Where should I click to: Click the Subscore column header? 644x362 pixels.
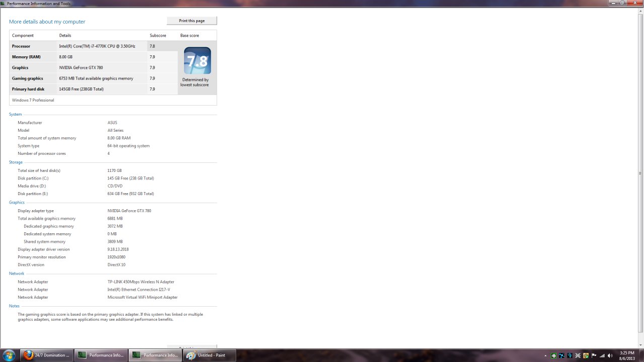tap(158, 36)
